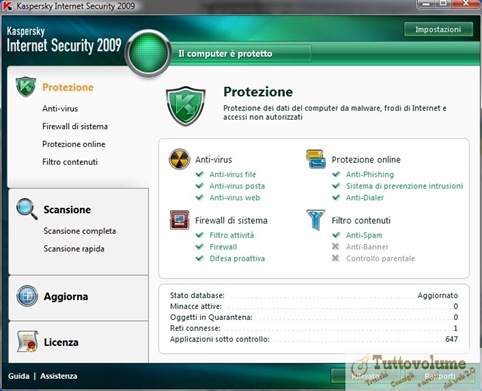Toggle Anti-Phishing check mark
This screenshot has height=391, width=482.
(336, 174)
